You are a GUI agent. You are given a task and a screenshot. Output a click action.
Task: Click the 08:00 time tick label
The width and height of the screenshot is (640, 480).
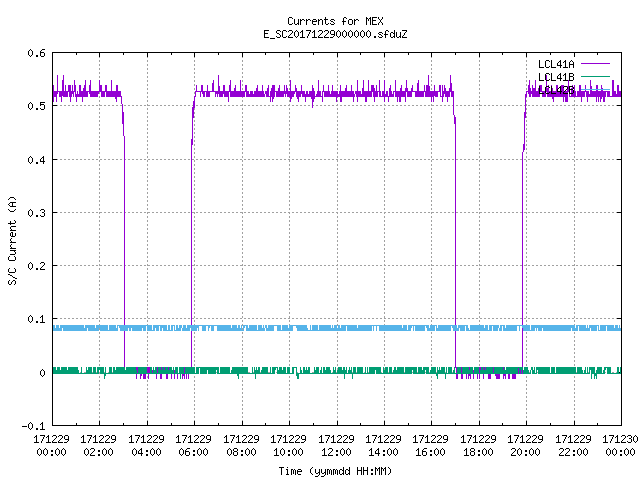click(241, 452)
